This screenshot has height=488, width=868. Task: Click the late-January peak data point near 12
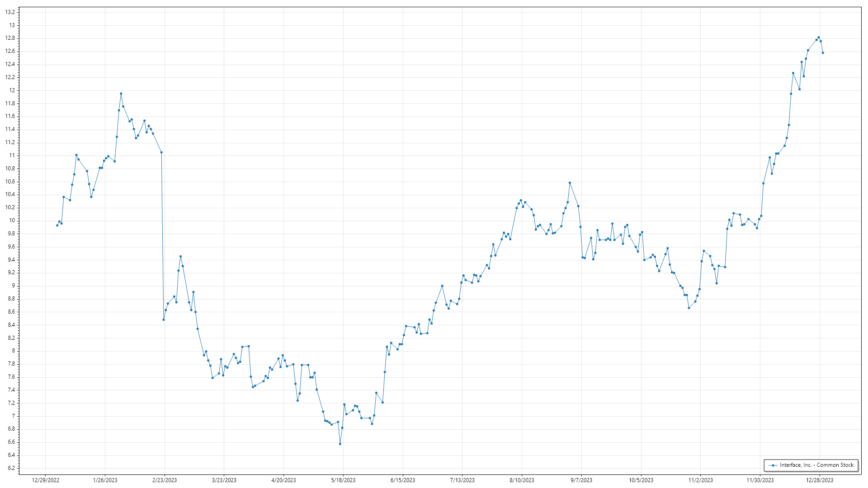(x=121, y=94)
